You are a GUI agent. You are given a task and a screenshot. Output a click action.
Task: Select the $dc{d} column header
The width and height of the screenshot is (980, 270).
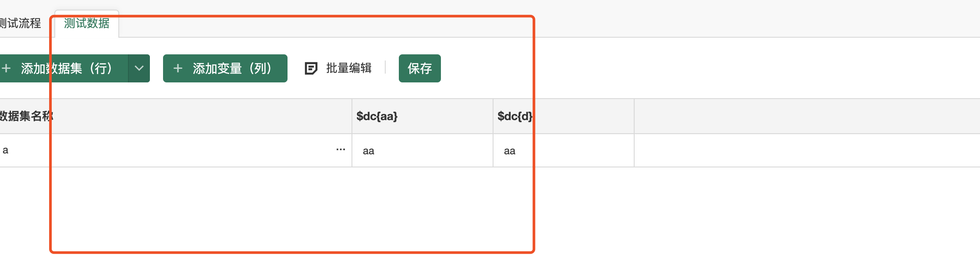(x=564, y=116)
